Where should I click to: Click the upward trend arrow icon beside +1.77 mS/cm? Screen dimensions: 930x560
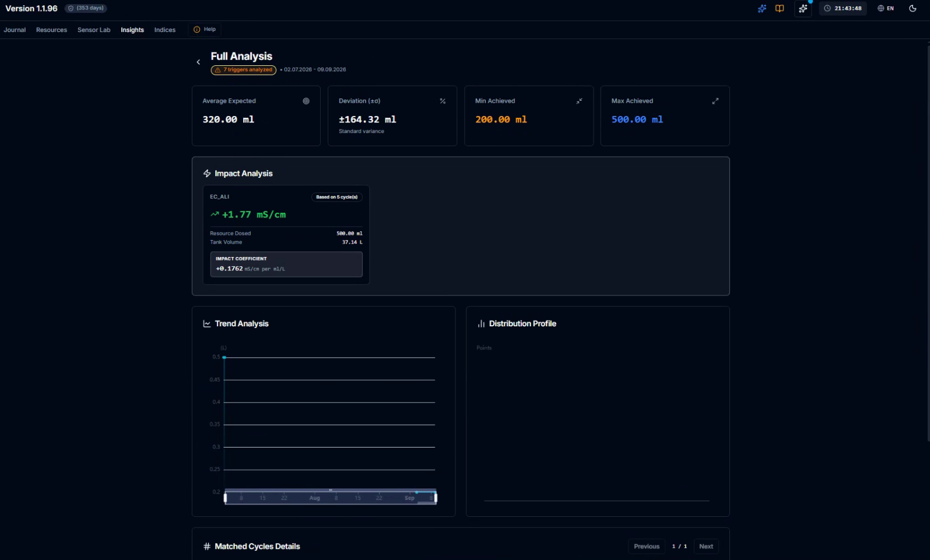point(215,214)
